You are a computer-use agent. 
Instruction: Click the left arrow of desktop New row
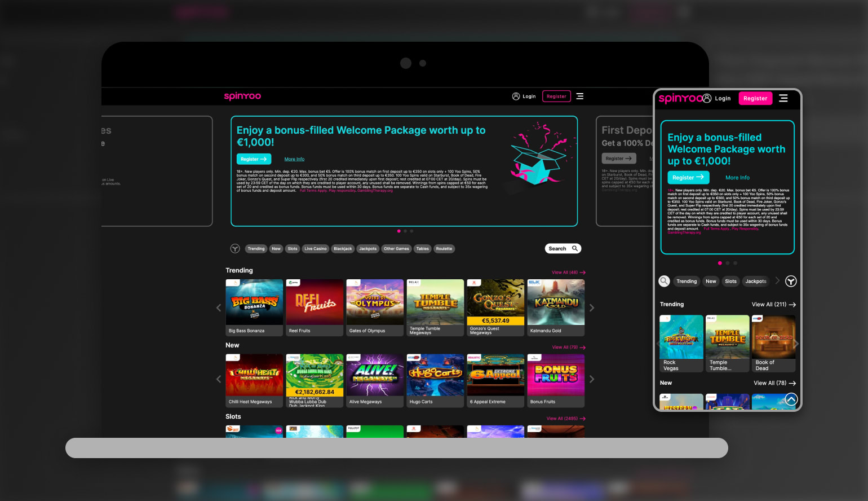pyautogui.click(x=219, y=379)
